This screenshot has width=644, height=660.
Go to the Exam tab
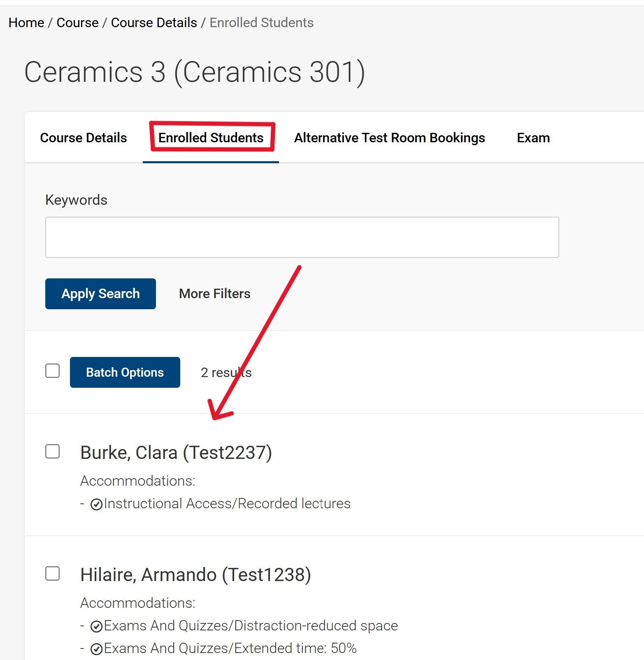(533, 138)
